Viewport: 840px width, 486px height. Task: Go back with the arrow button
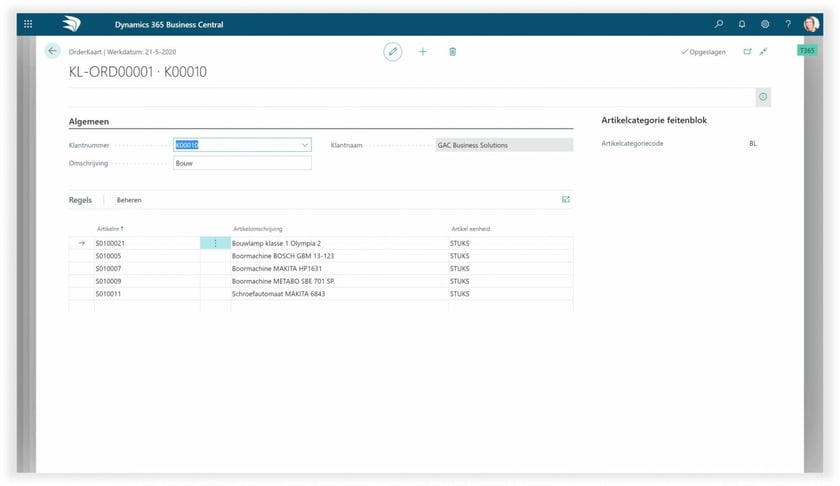click(52, 51)
